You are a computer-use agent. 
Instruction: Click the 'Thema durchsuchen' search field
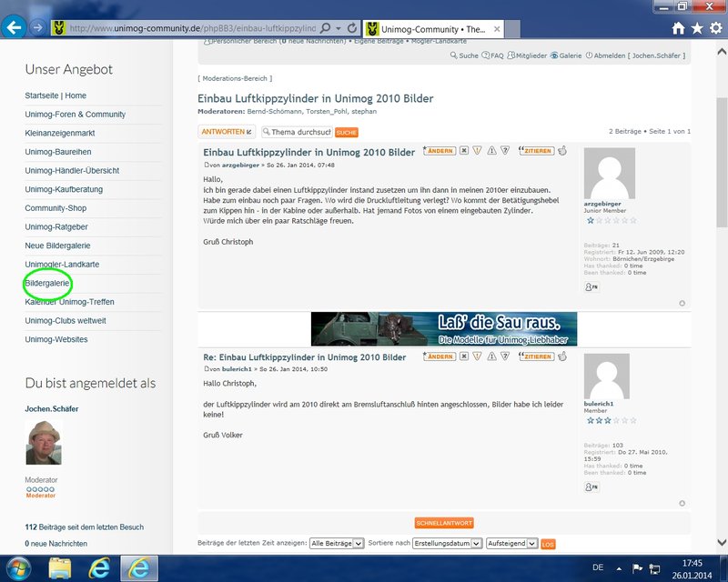pyautogui.click(x=300, y=132)
